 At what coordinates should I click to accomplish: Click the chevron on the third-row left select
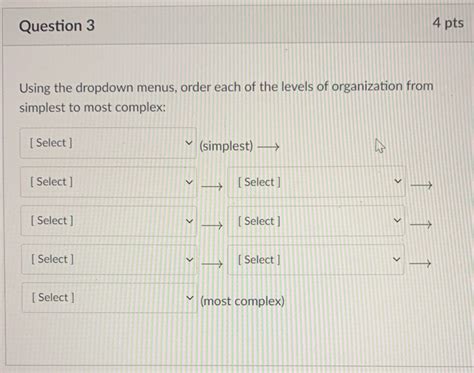[x=189, y=221]
